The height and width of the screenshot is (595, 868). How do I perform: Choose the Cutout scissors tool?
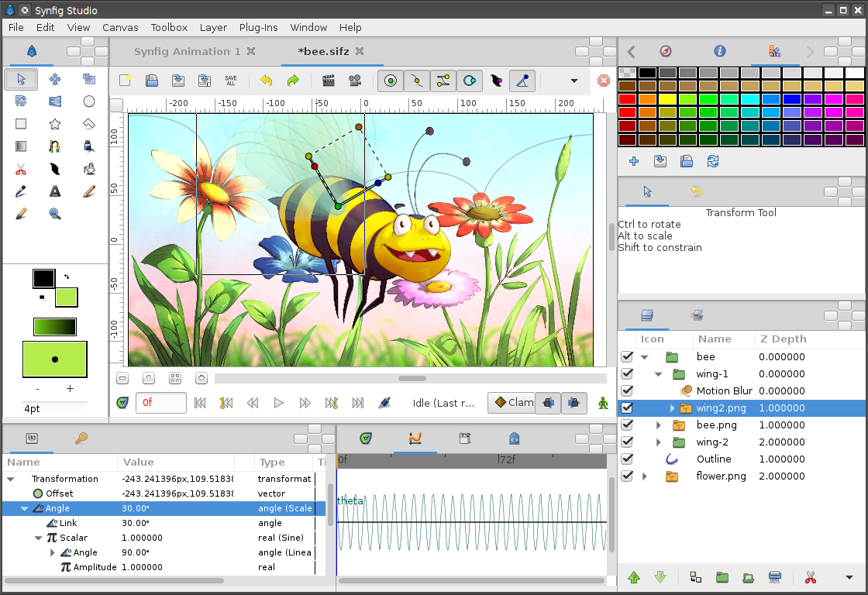click(21, 168)
